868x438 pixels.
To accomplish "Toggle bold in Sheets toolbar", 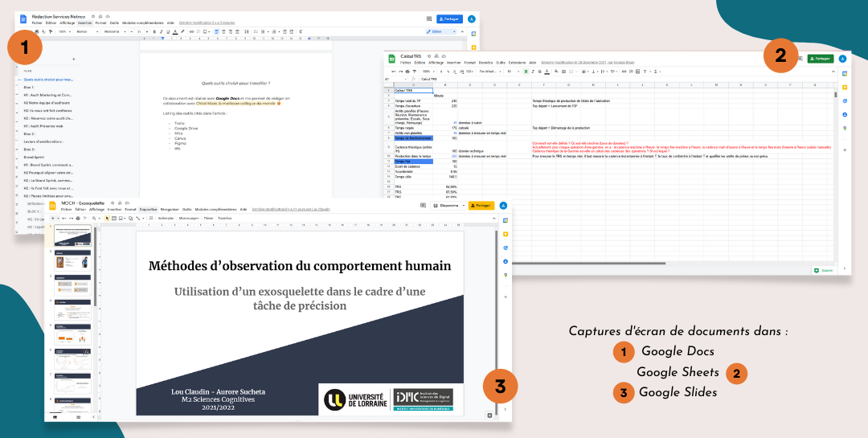I will (526, 72).
